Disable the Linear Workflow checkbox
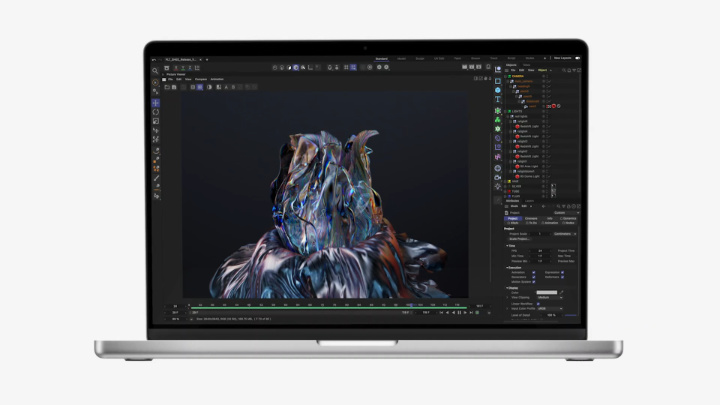720x405 pixels. point(538,304)
